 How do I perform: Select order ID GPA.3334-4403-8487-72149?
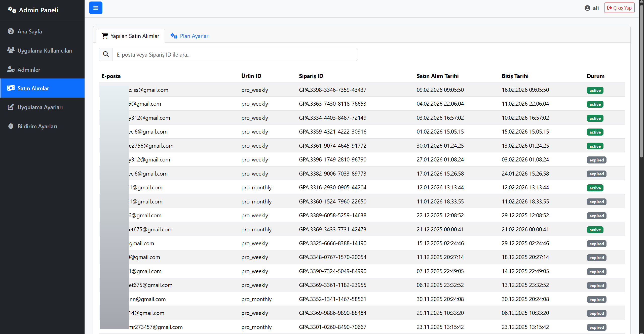click(x=333, y=118)
